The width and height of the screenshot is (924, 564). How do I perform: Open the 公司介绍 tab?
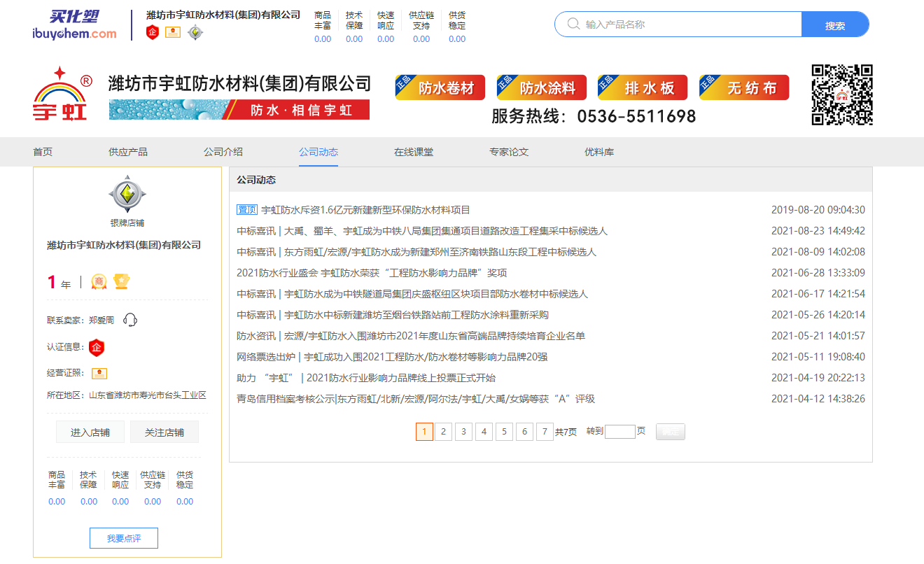223,152
